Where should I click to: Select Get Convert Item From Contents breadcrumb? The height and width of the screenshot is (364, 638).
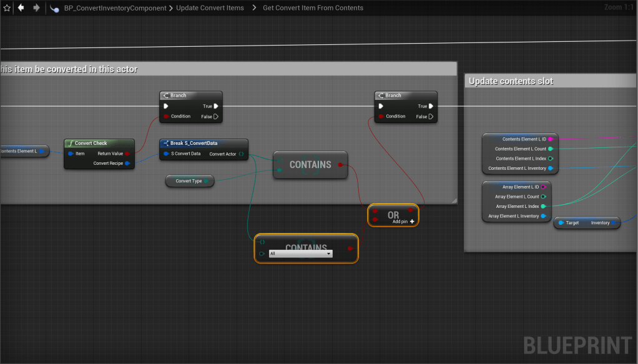[x=313, y=8]
